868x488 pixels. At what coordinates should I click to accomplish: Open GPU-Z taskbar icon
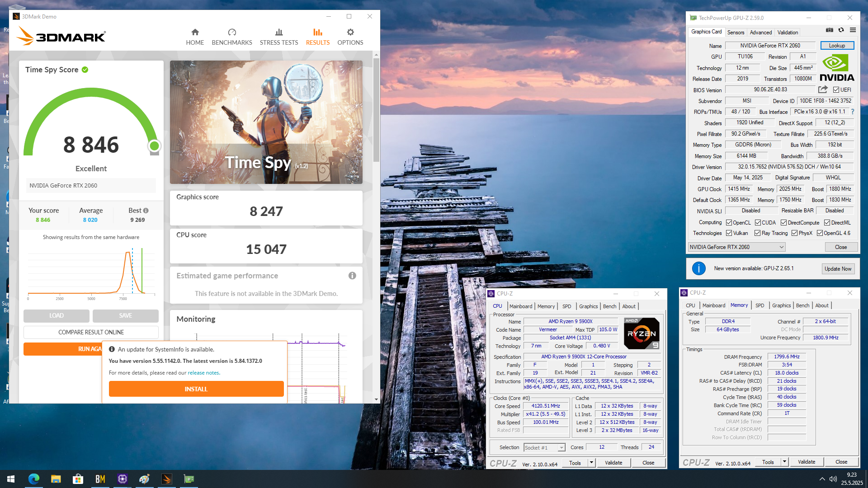click(x=189, y=479)
